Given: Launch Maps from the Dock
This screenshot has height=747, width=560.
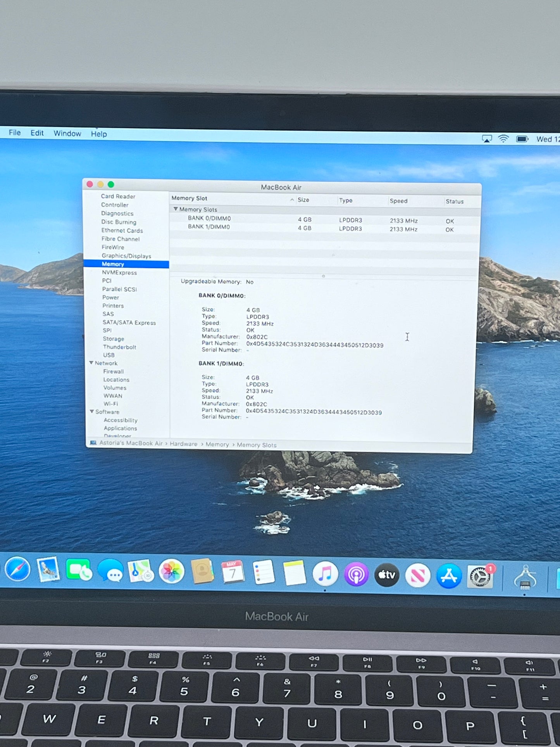Looking at the screenshot, I should pos(140,571).
